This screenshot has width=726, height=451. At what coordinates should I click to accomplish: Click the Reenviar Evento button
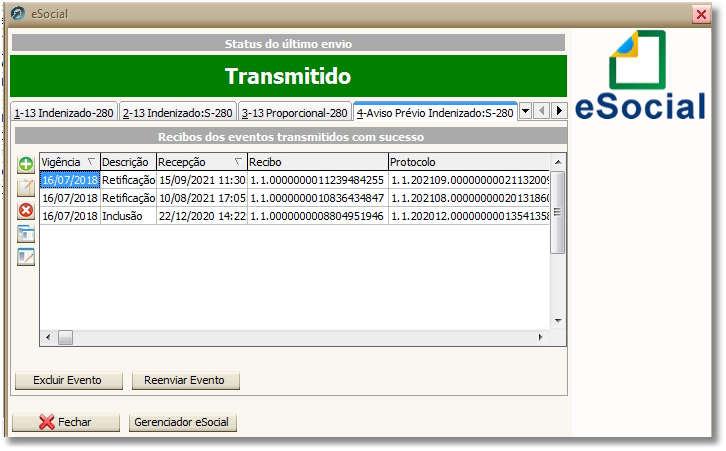[x=185, y=380]
